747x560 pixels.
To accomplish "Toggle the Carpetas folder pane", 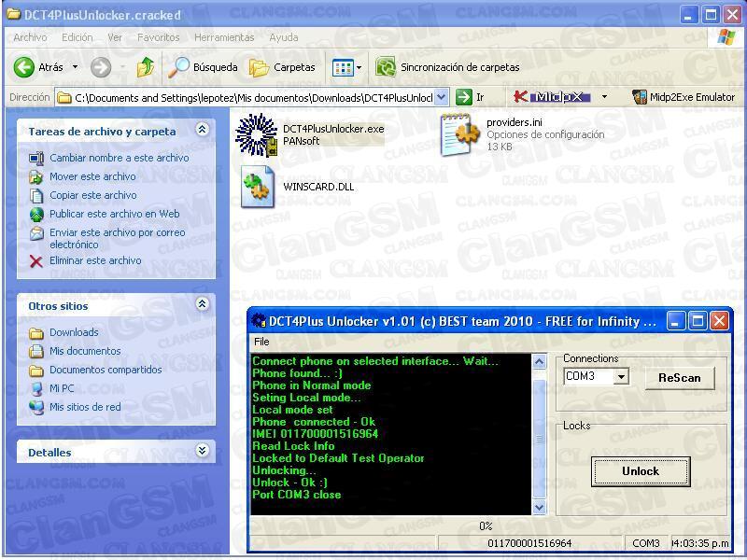I will [x=282, y=67].
